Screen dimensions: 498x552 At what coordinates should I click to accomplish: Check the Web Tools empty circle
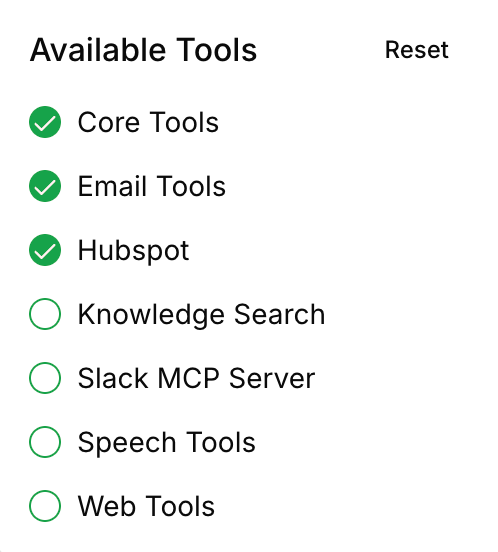(45, 506)
